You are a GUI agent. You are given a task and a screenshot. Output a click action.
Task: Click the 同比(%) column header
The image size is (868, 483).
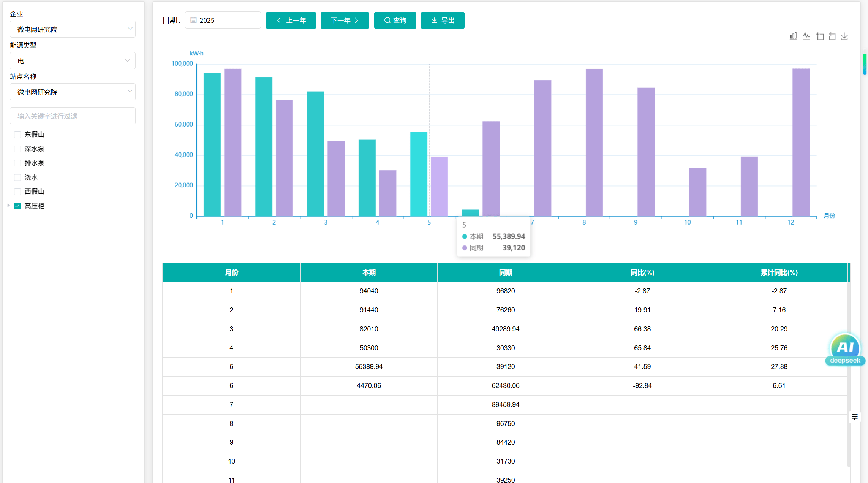(642, 272)
